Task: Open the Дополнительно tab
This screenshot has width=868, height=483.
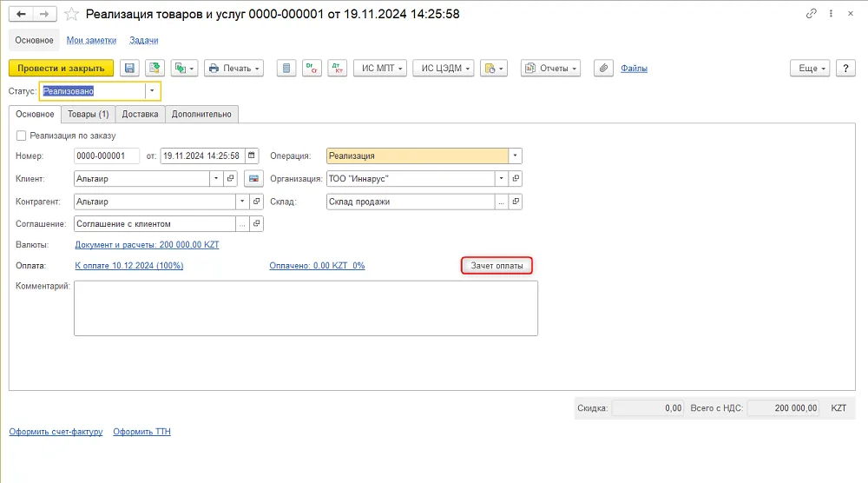Action: (201, 114)
